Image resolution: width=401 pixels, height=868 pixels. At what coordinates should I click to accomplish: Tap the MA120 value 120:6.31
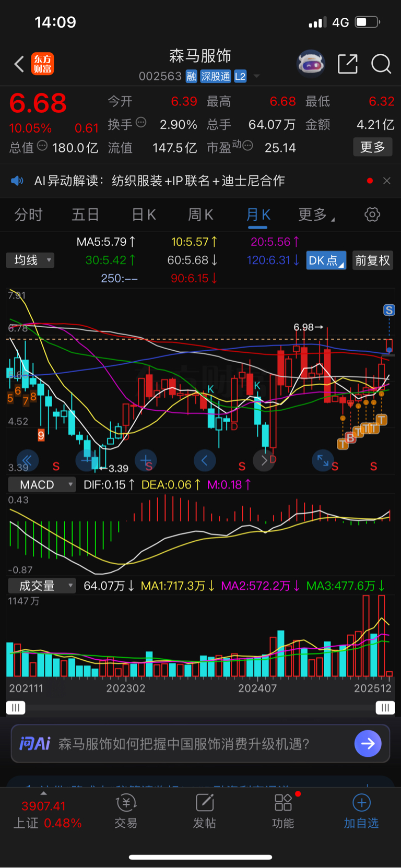point(273,260)
